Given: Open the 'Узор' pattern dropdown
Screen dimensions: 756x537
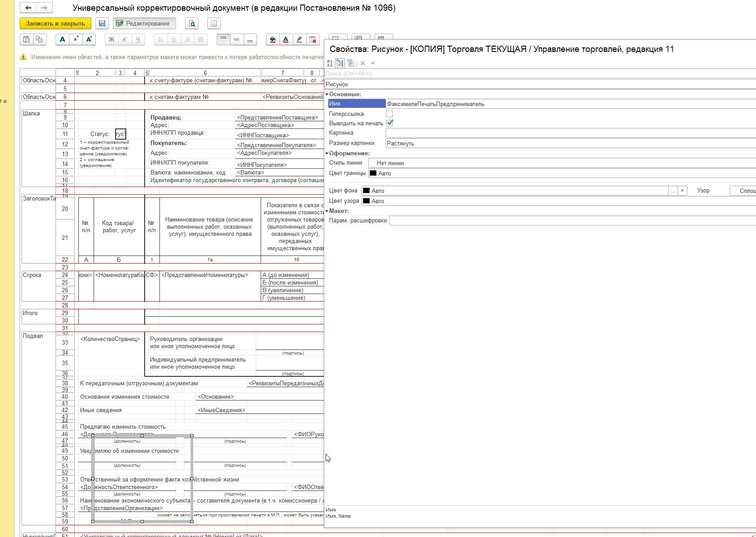Looking at the screenshot, I should tap(743, 191).
